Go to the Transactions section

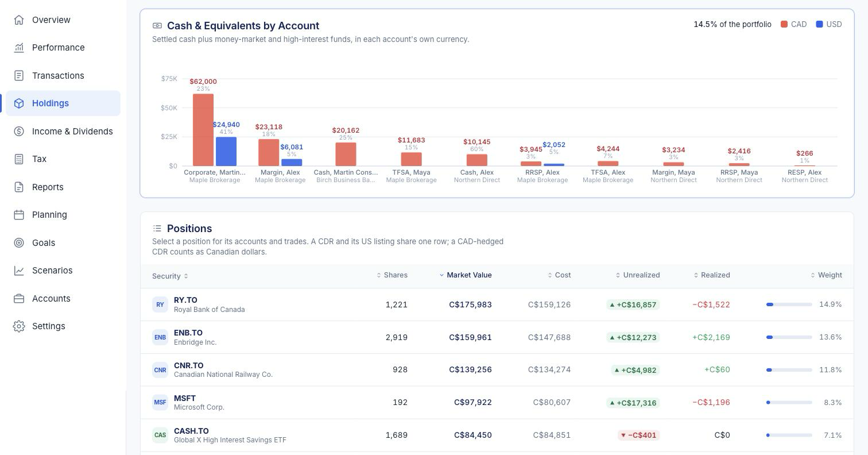pyautogui.click(x=63, y=76)
